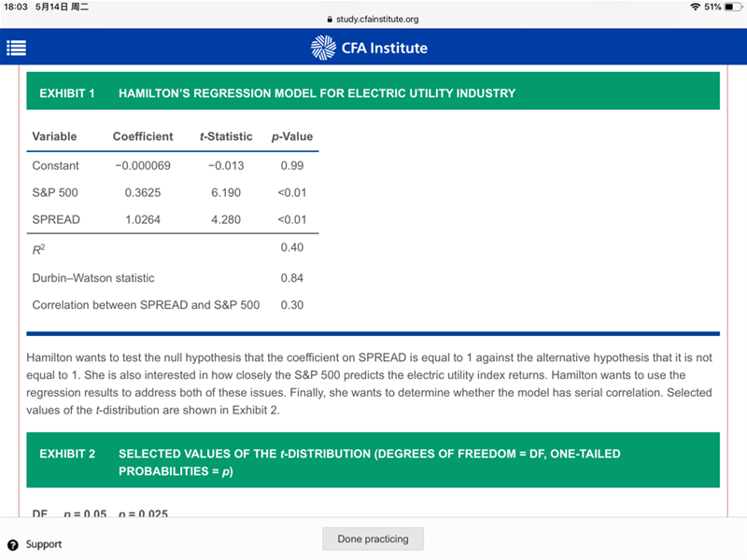Viewport: 747px width, 560px height.
Task: Click the R² value 0.40
Action: pos(292,247)
